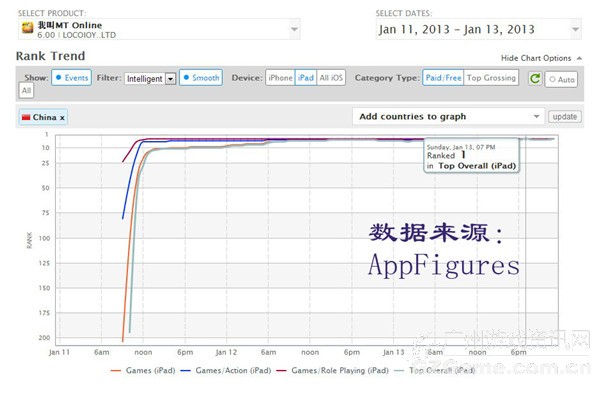Viewport: 600px width, 394px height.
Task: Remove China country tag via x
Action: point(62,118)
